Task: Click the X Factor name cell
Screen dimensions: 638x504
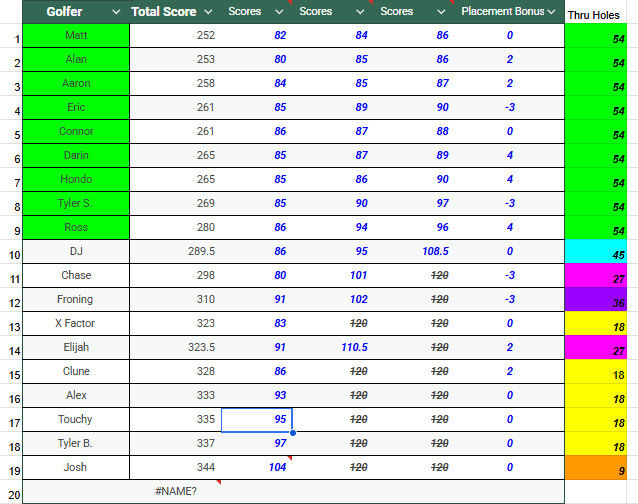Action: pos(76,323)
